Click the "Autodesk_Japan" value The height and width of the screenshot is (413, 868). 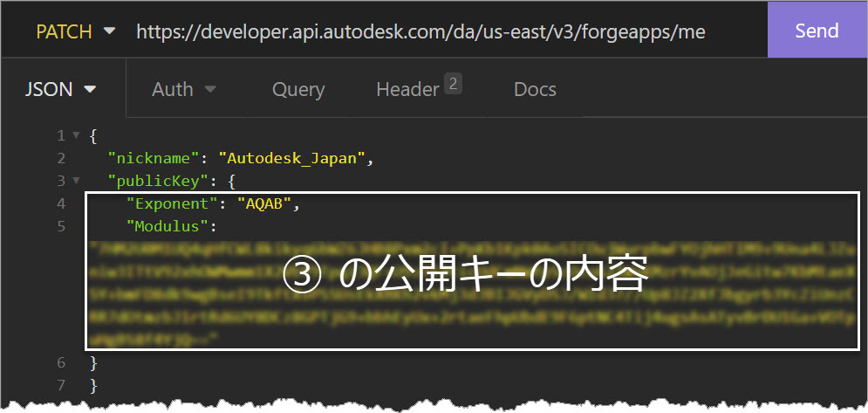coord(293,159)
